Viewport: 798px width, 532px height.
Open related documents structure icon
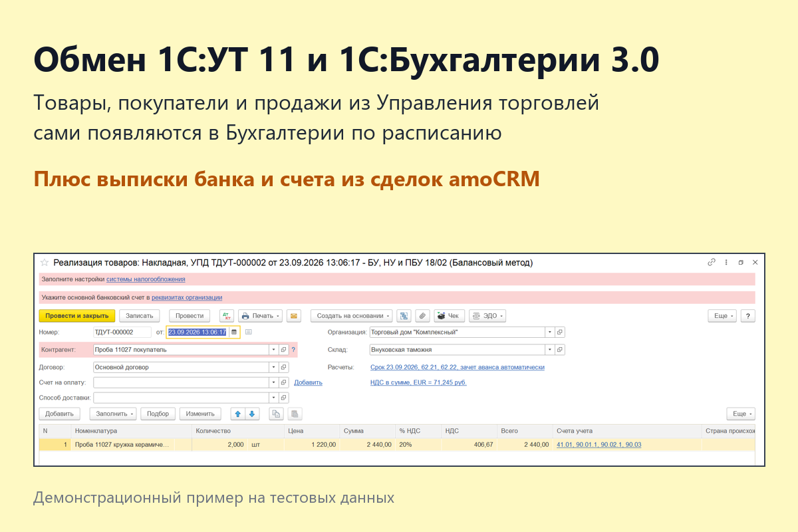point(404,316)
